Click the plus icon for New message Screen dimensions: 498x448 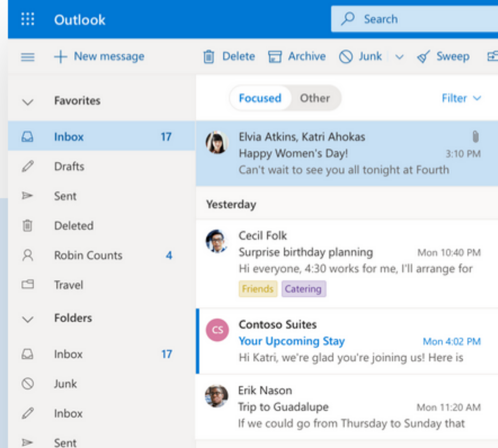point(60,57)
